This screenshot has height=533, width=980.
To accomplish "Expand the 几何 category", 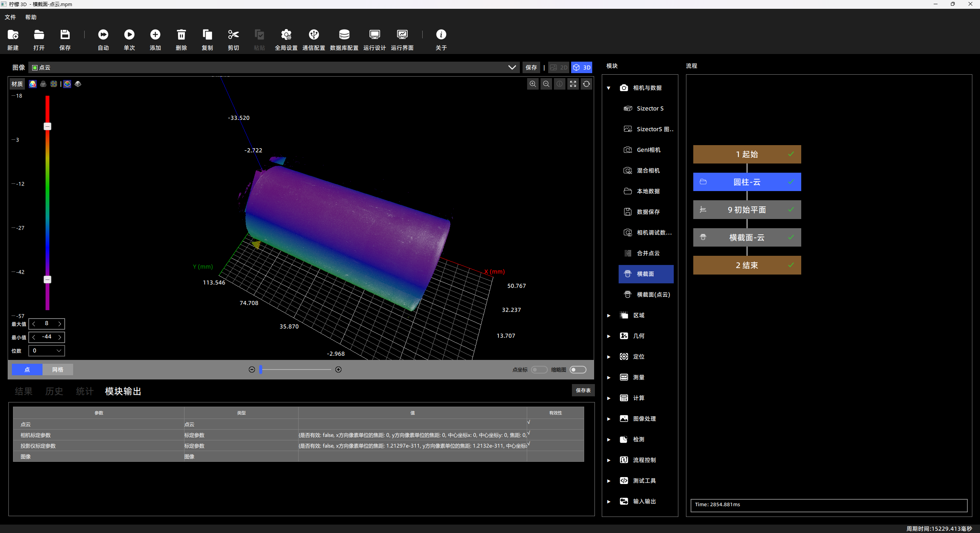I will [x=609, y=336].
